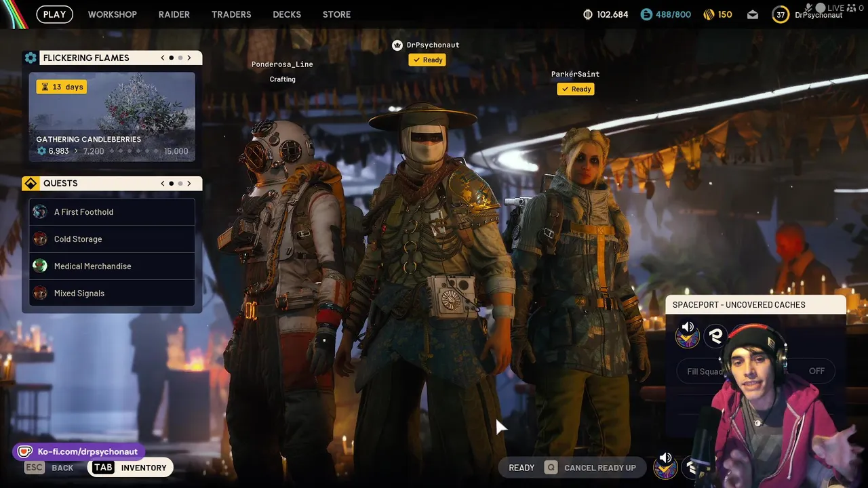This screenshot has height=488, width=868.
Task: Click the crown leader icon by DrPsychonaut
Action: [397, 45]
